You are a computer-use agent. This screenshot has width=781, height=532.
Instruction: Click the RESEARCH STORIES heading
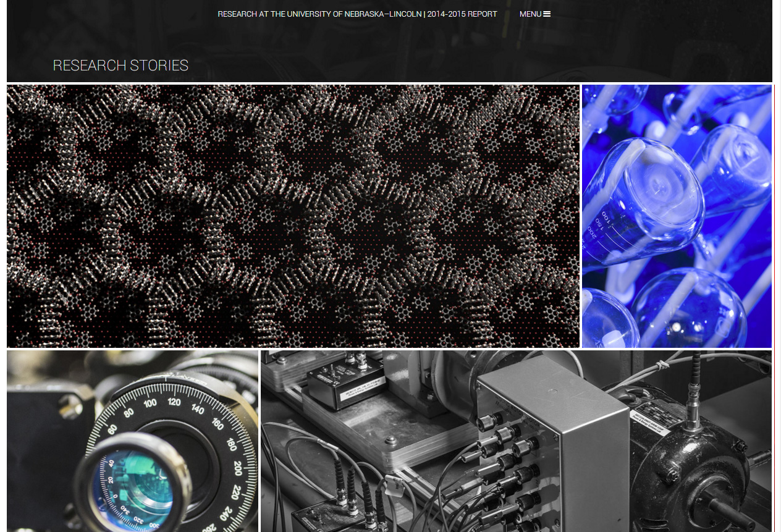(120, 65)
